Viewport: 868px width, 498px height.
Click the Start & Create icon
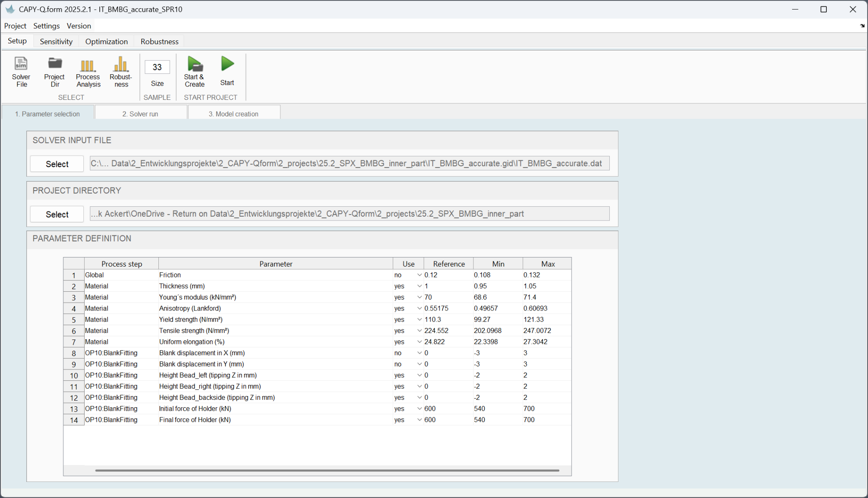[195, 64]
